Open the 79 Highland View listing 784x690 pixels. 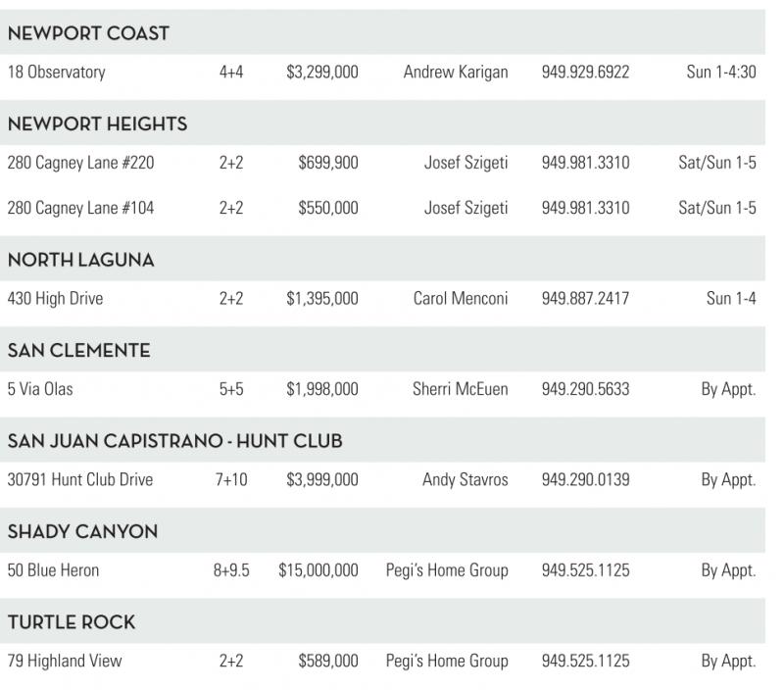(65, 661)
